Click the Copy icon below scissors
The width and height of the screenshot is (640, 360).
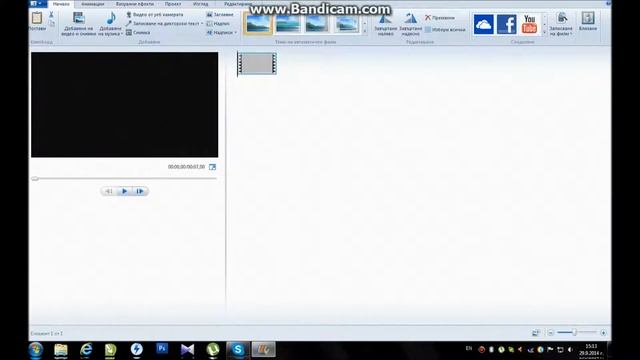coord(51,24)
